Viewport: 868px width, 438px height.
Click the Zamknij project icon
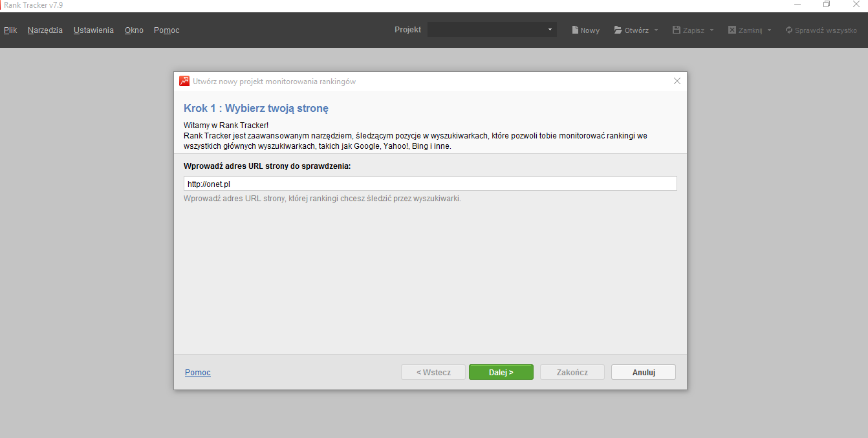pos(732,30)
